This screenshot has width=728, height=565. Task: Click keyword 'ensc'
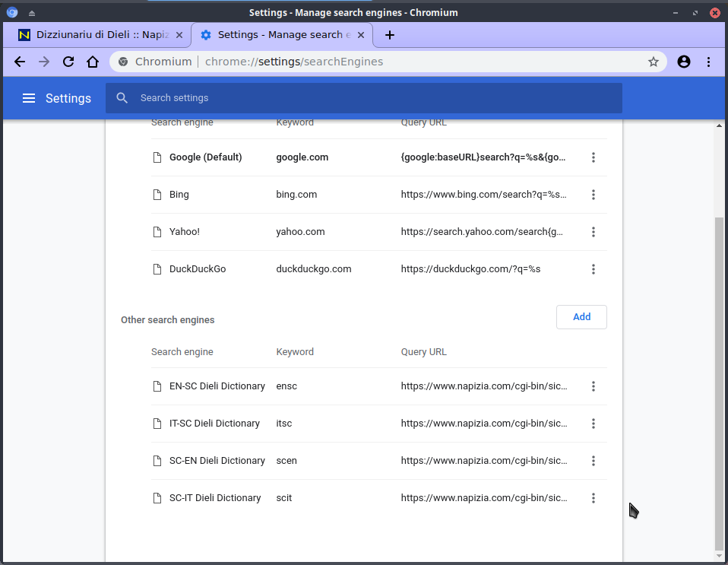tap(286, 386)
